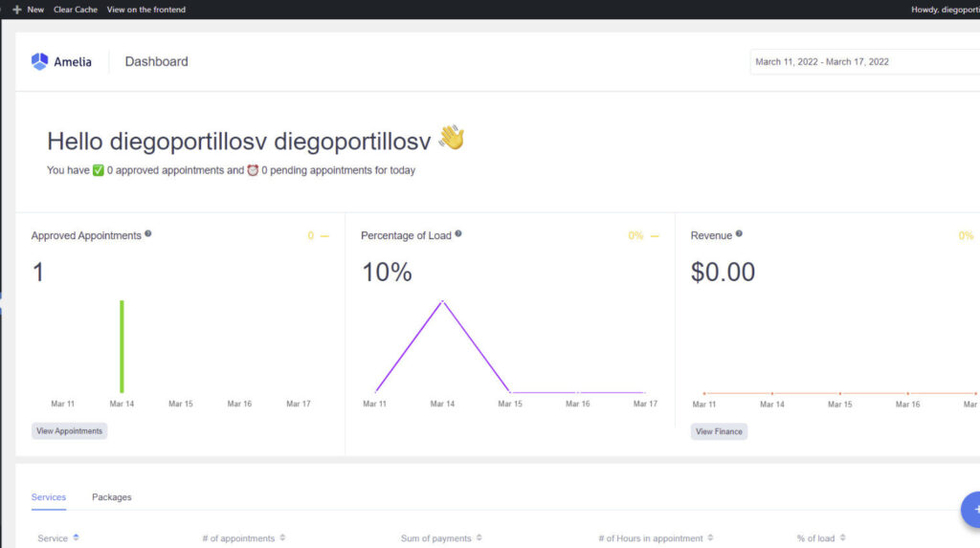Click the load chart peak at Mar 14
The width and height of the screenshot is (980, 548).
tap(442, 302)
